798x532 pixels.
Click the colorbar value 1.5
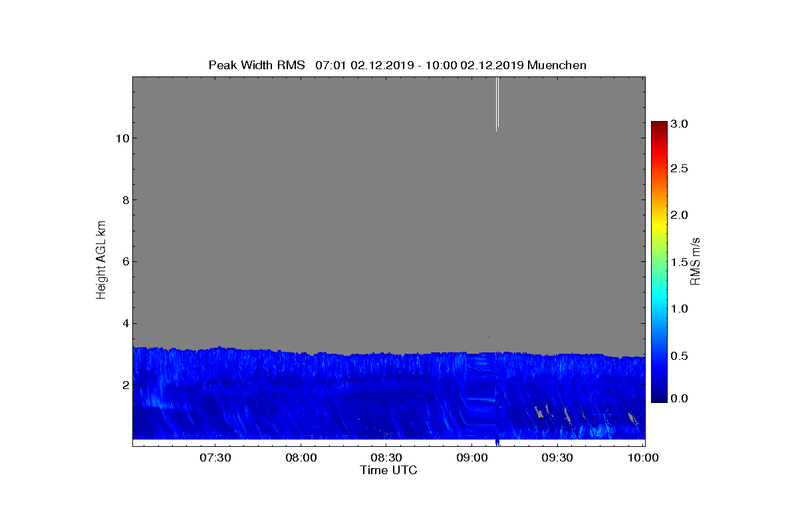pos(680,263)
